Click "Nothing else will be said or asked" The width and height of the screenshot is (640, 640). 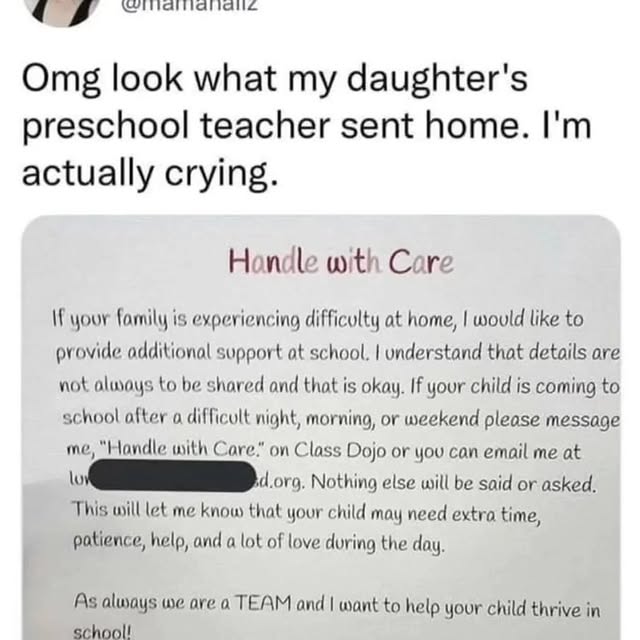click(x=454, y=485)
